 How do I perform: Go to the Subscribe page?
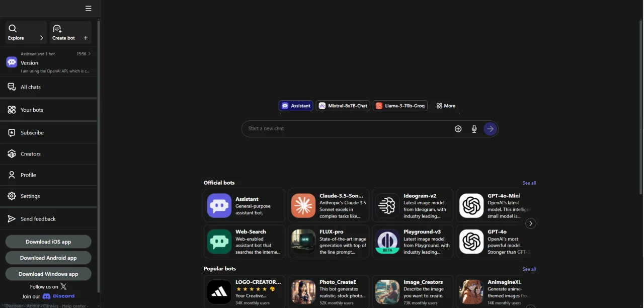pyautogui.click(x=48, y=133)
